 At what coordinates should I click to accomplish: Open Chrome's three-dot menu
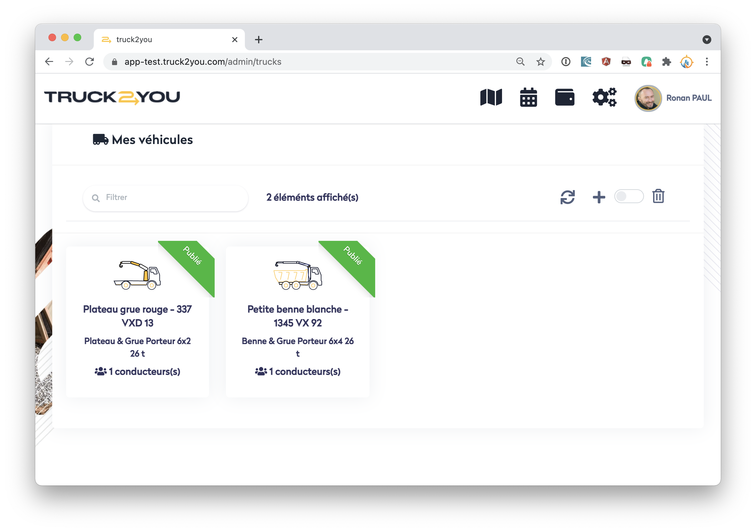pyautogui.click(x=707, y=62)
